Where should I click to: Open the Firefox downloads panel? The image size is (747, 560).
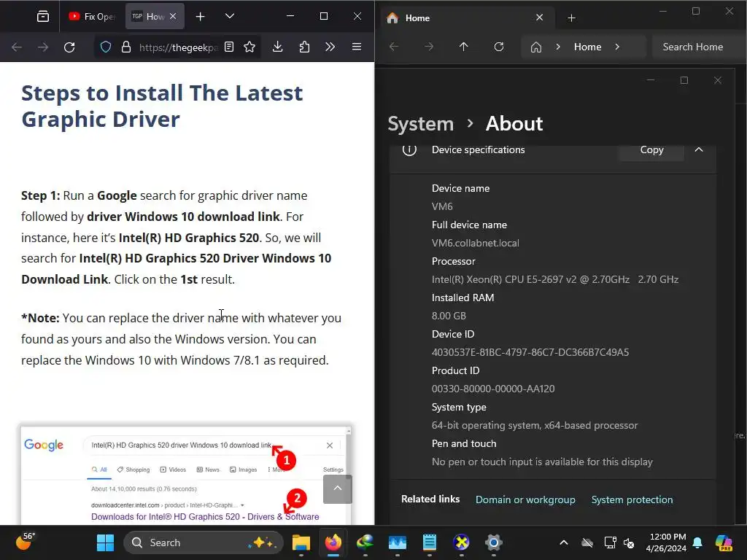[278, 47]
